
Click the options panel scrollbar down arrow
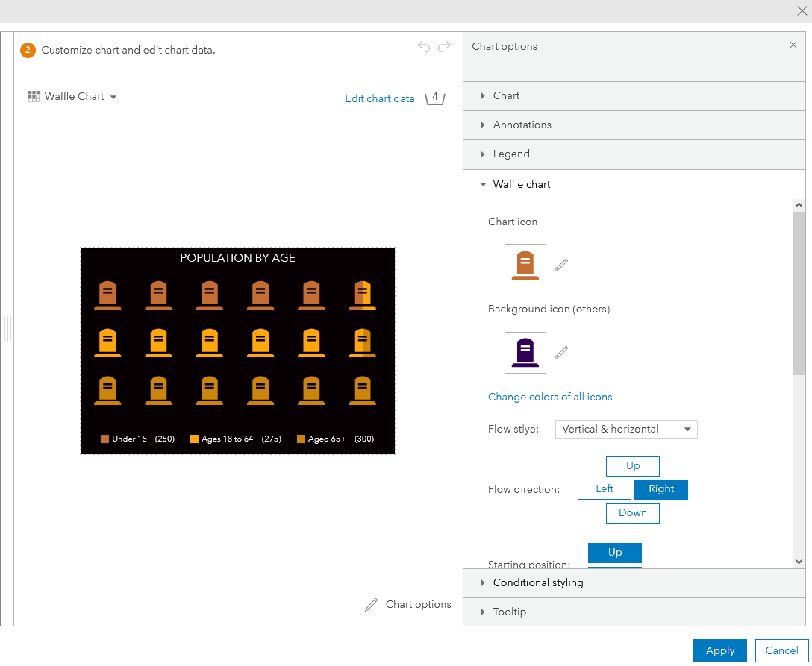[x=799, y=562]
